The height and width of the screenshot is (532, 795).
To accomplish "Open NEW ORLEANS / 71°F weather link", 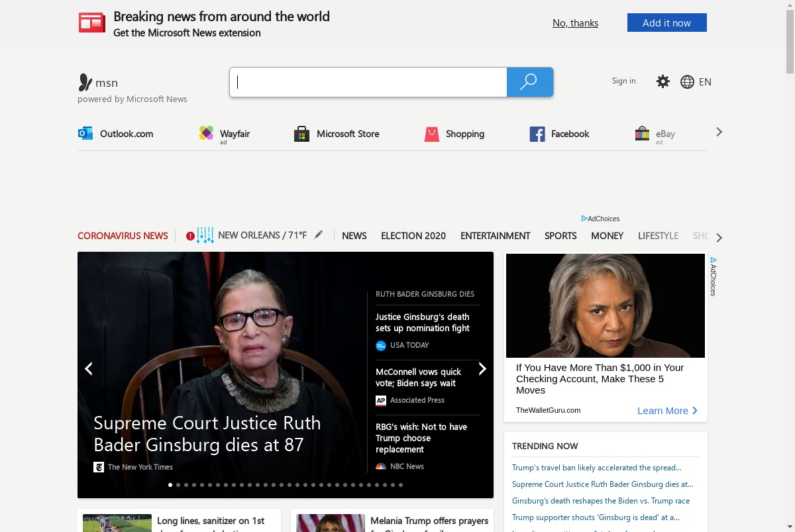I will (262, 235).
